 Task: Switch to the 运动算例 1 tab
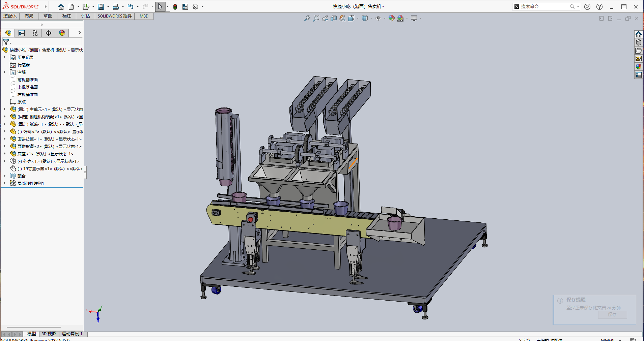coord(72,334)
